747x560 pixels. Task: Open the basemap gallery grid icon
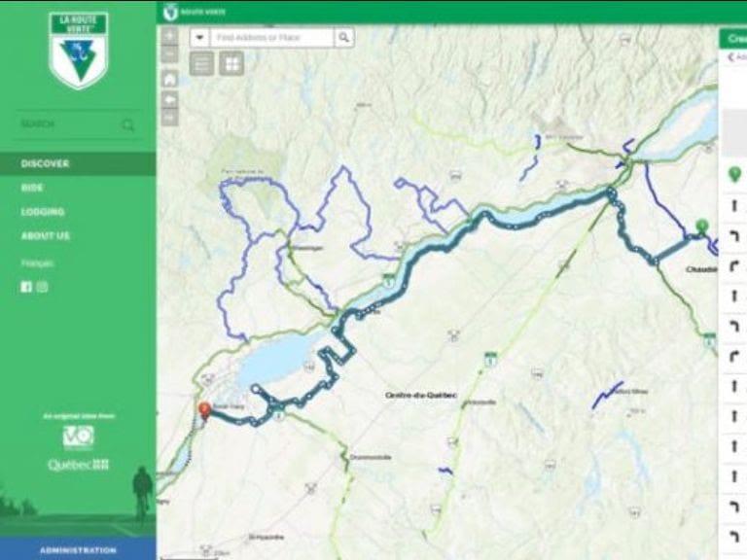pos(232,63)
